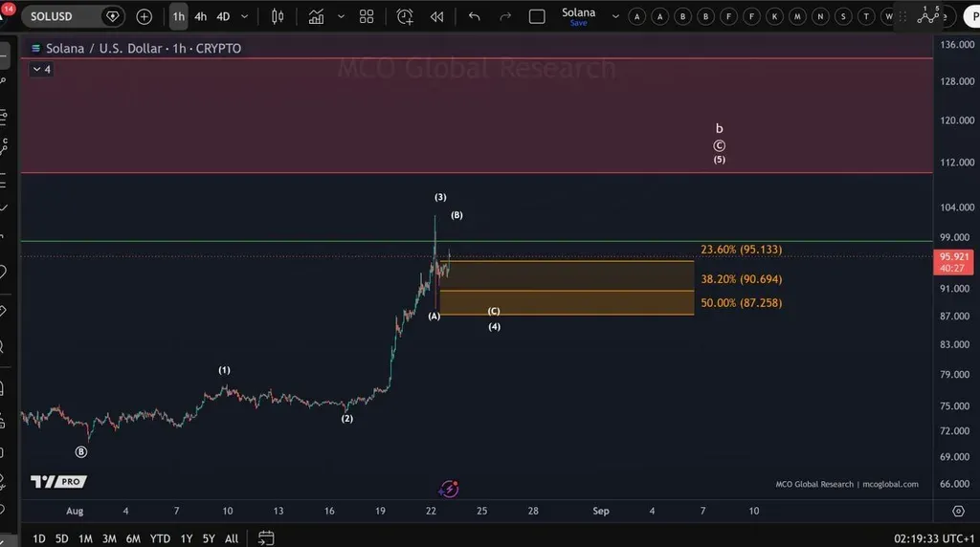
Task: Click the N circle shortcut button
Action: click(x=820, y=17)
